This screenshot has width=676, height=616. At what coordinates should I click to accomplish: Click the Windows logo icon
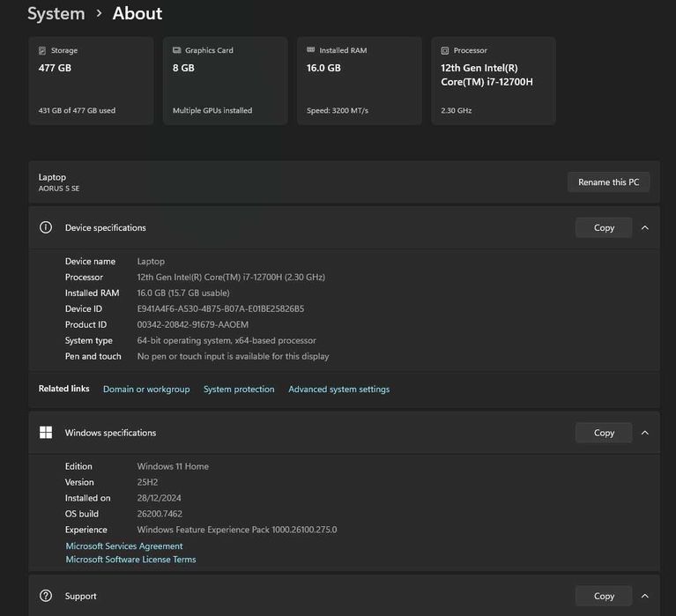point(46,433)
